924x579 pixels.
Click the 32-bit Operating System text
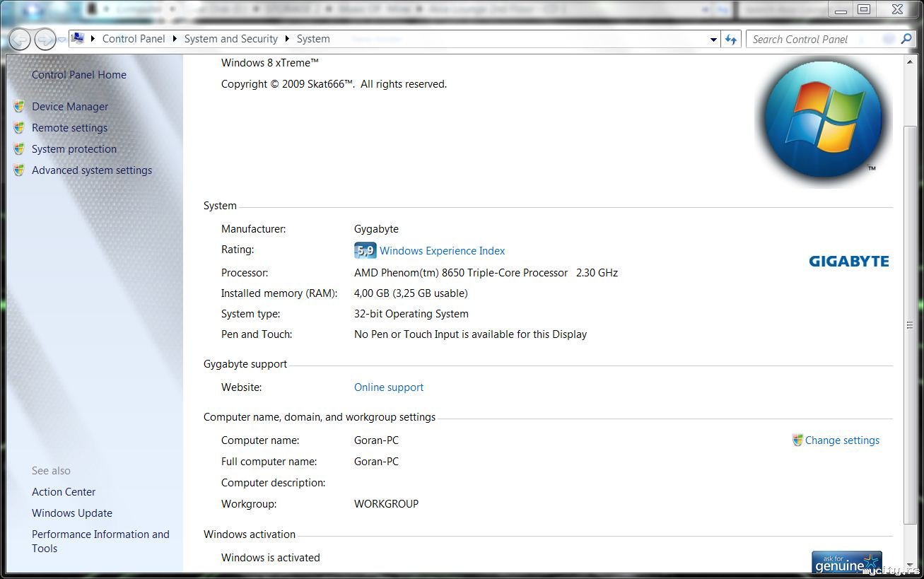(x=411, y=314)
